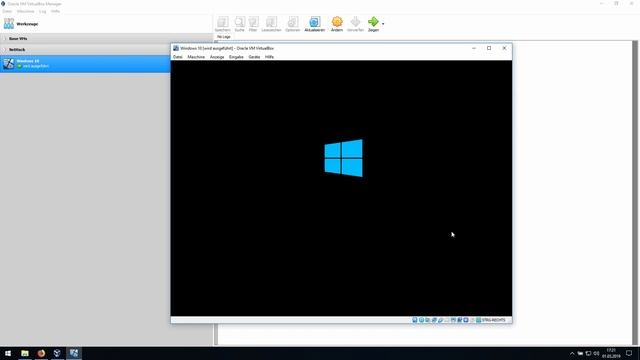Screen dimensions: 640x360
Task: Open the Hilfe menu in the VM window
Action: coord(269,57)
